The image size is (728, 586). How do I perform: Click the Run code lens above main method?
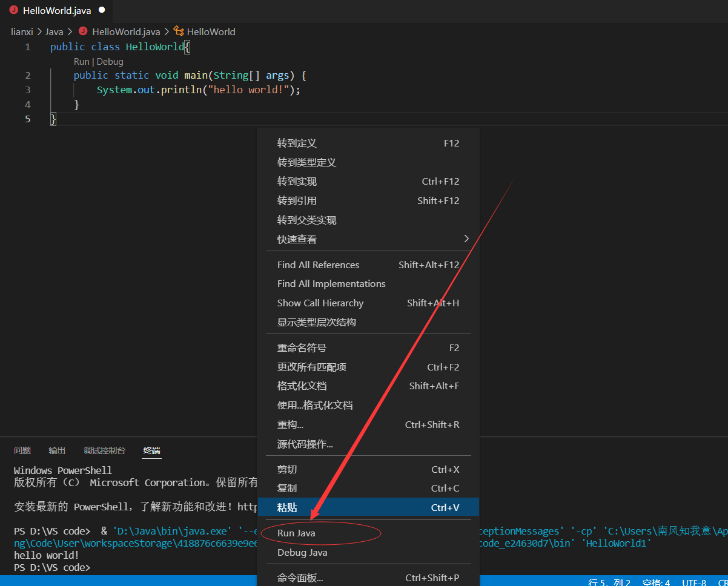(81, 61)
